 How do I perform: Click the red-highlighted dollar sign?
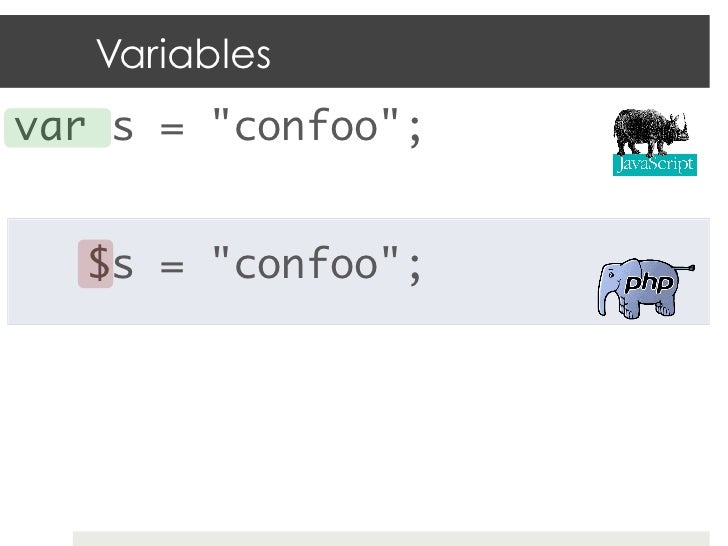coord(98,264)
